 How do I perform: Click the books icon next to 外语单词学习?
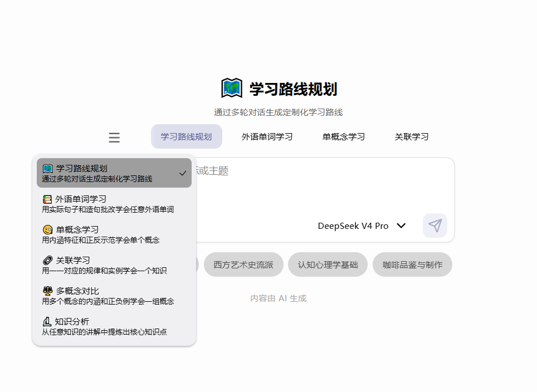click(x=47, y=199)
